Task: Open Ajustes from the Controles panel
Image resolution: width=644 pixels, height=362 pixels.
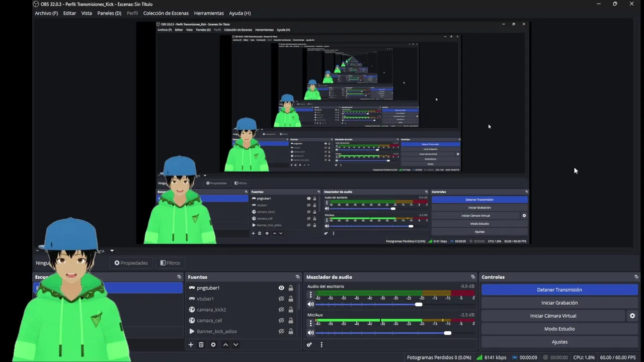Action: pos(559,342)
